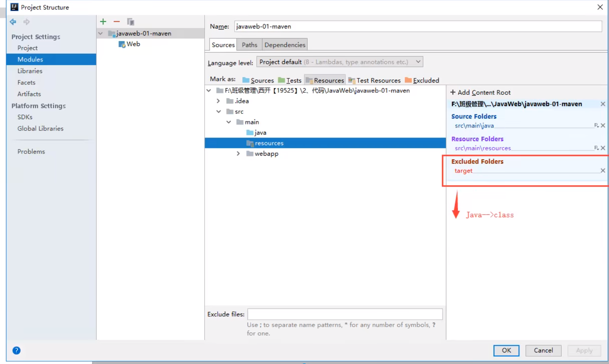Collapse the main folder
Viewport: 609px width, 364px height.
click(x=229, y=122)
